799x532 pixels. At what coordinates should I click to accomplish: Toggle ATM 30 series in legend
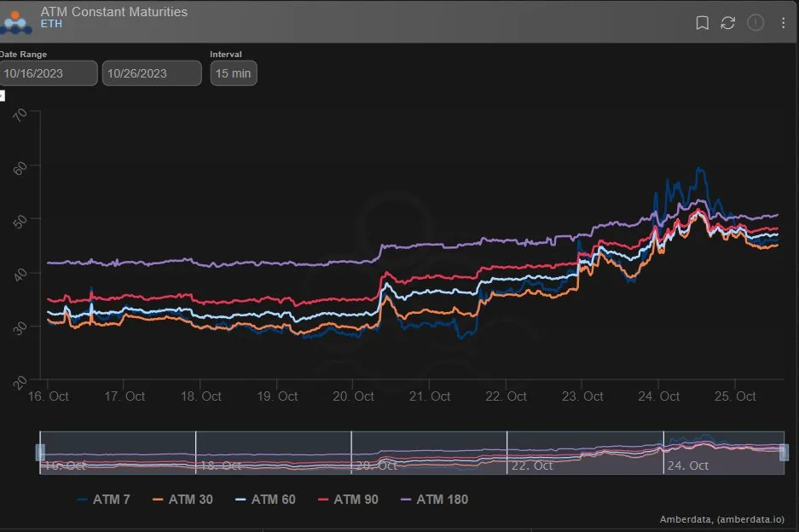point(182,500)
